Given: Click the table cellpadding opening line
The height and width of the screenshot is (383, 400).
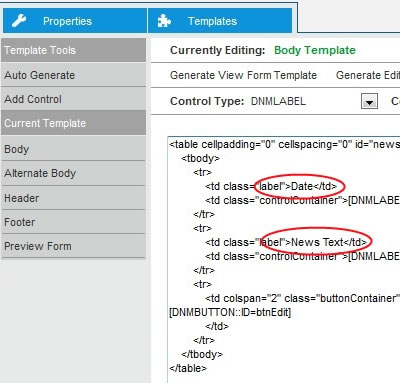Looking at the screenshot, I should click(x=284, y=144).
